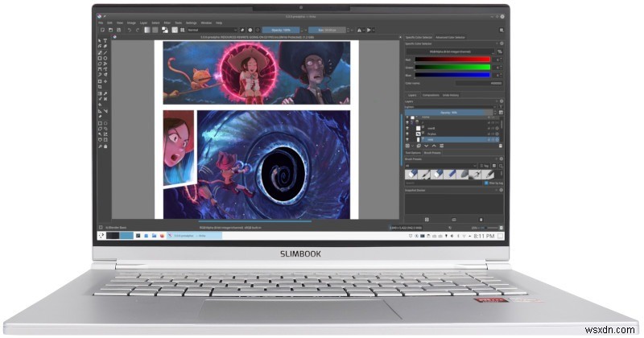Select the Line tool
Image resolution: width=644 pixels, height=338 pixels.
[x=105, y=52]
